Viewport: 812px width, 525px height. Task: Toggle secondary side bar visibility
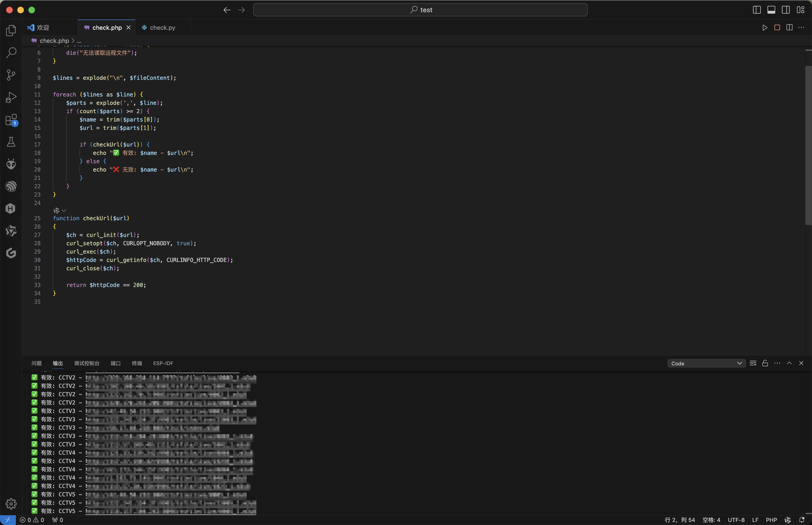[786, 10]
